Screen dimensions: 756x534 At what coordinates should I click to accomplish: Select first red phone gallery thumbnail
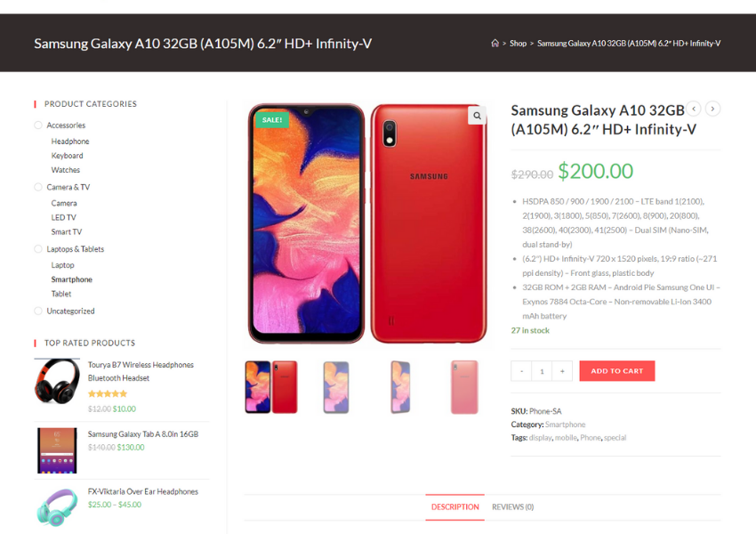tap(271, 387)
